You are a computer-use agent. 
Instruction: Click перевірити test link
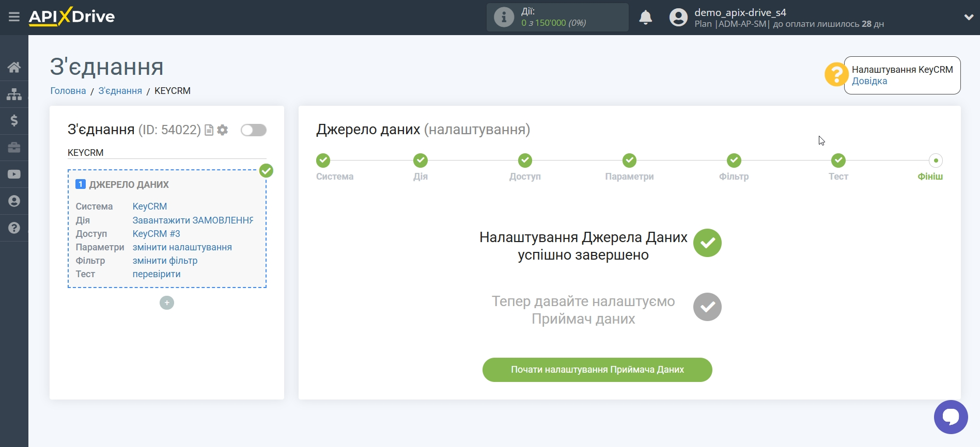click(x=157, y=274)
